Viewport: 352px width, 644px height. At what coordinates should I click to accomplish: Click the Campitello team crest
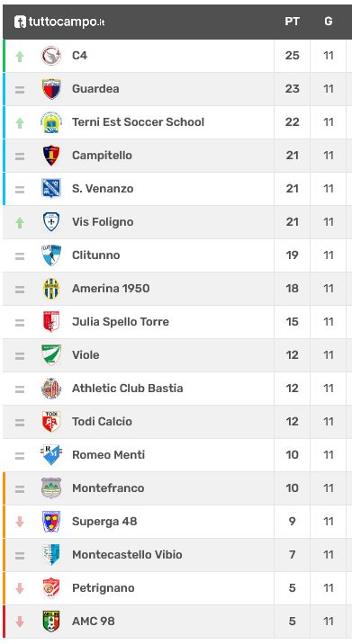click(x=51, y=156)
